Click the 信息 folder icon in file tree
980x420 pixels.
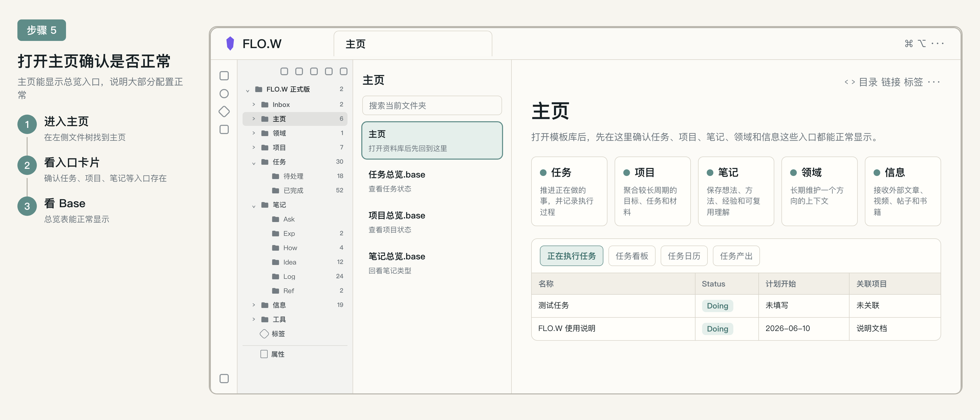click(x=265, y=305)
